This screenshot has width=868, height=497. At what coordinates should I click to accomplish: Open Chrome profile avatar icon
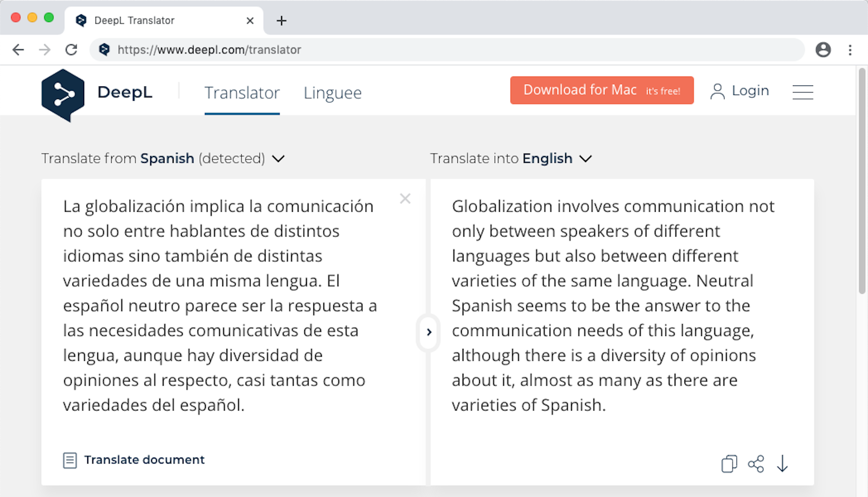[x=823, y=50]
